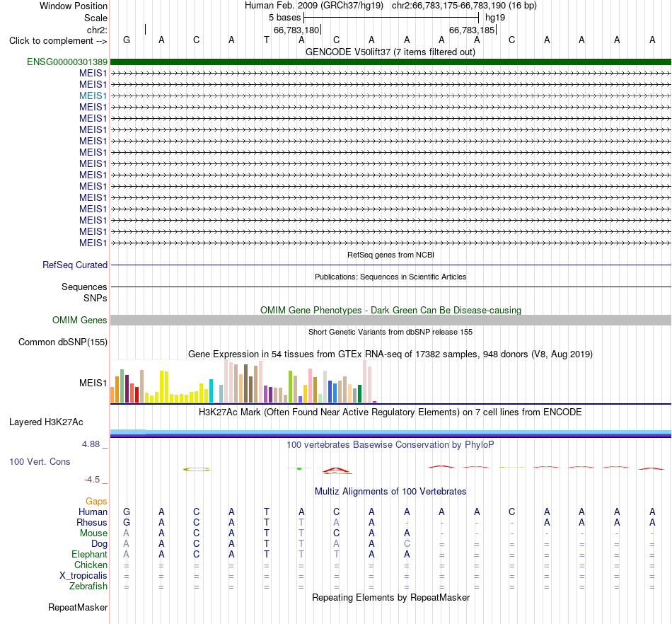This screenshot has height=624, width=672.
Task: Click the gray OMIM Genes item bar
Action: (390, 320)
